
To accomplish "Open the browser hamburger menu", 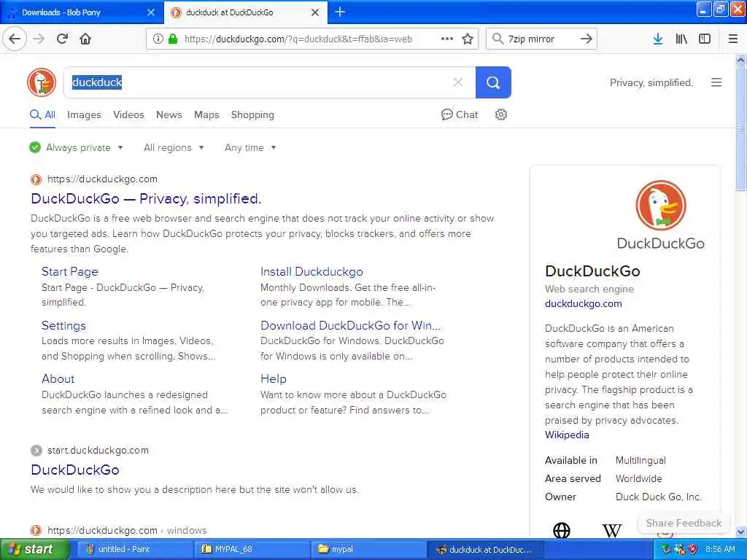I will click(733, 39).
